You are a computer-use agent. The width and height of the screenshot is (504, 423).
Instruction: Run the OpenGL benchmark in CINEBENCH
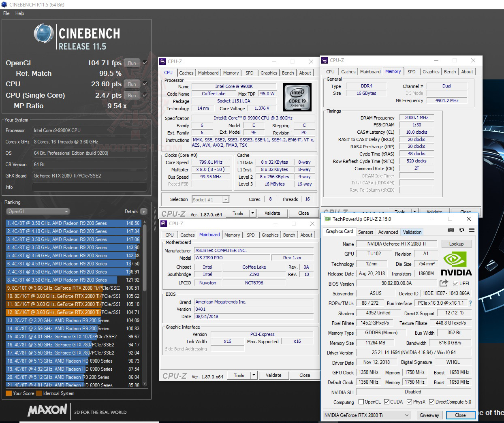[132, 63]
